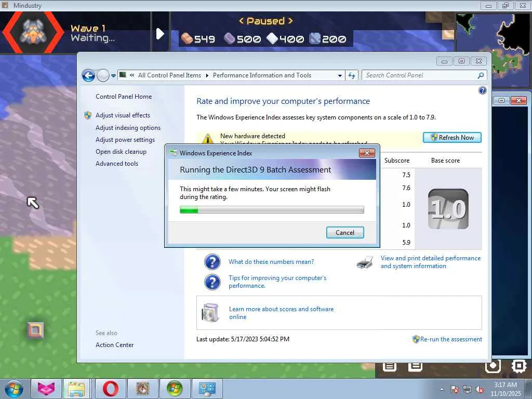Open Learn more about scores and software online
The height and width of the screenshot is (399, 532).
click(x=281, y=313)
